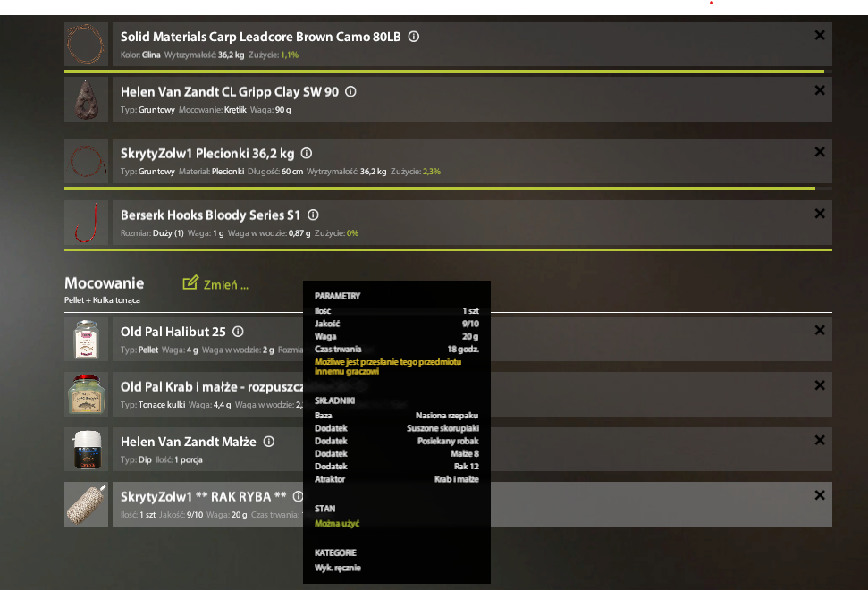Click 'Wyk. ręcznie' category entry
Image resolution: width=868 pixels, height=590 pixels.
tap(338, 568)
